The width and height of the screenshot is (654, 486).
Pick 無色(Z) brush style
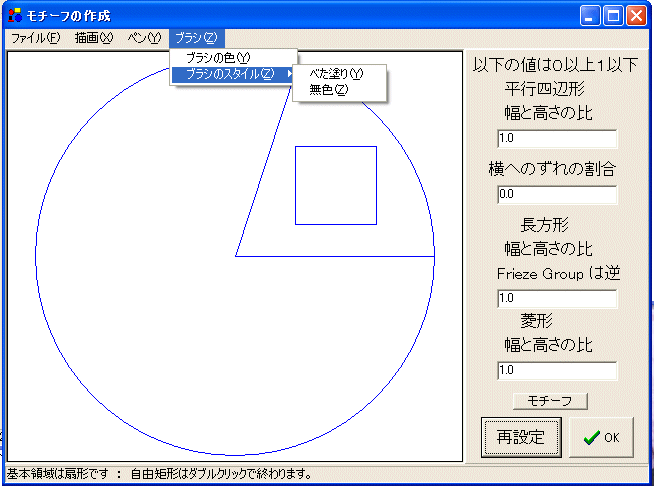[x=340, y=90]
